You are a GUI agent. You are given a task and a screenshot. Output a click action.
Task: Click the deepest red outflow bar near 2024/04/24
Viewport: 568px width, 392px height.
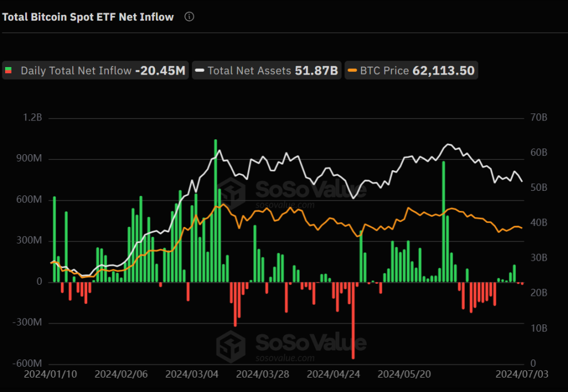[x=353, y=320]
